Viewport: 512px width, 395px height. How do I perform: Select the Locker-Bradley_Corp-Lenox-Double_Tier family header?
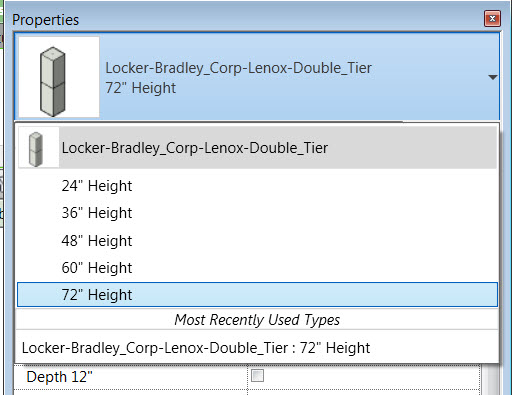coord(257,148)
